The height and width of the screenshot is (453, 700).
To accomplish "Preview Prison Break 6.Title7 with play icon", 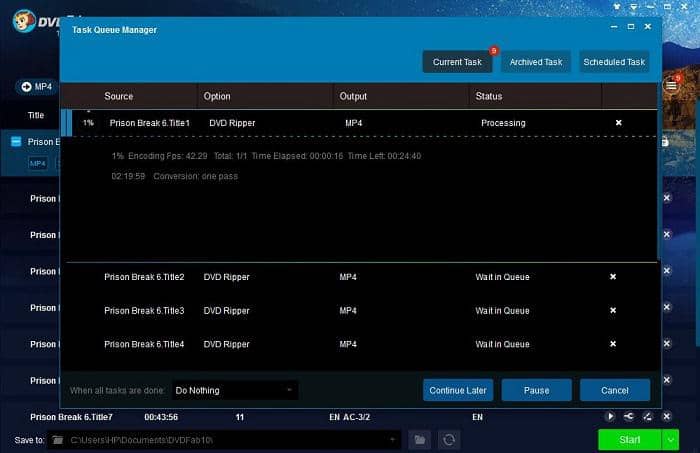I will point(610,416).
